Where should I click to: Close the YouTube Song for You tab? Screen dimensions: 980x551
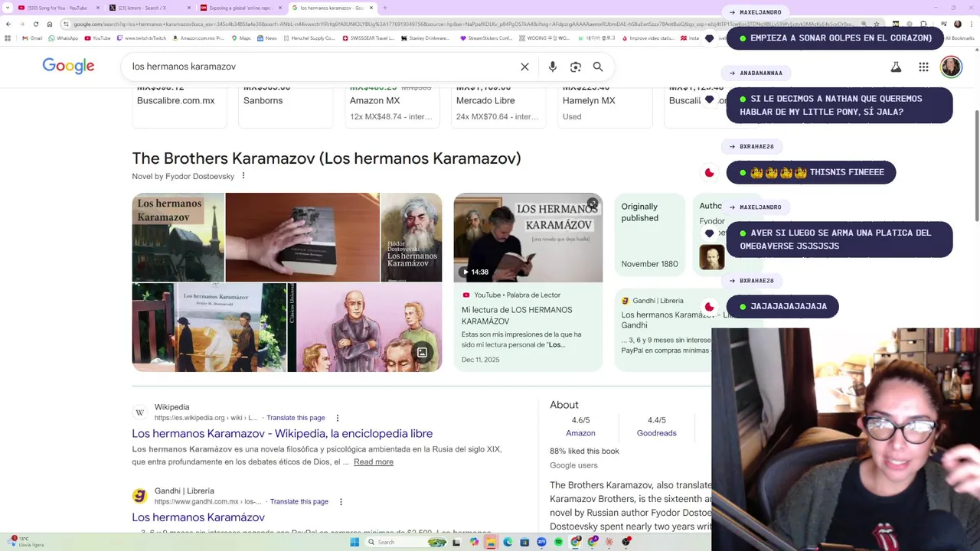pyautogui.click(x=98, y=8)
